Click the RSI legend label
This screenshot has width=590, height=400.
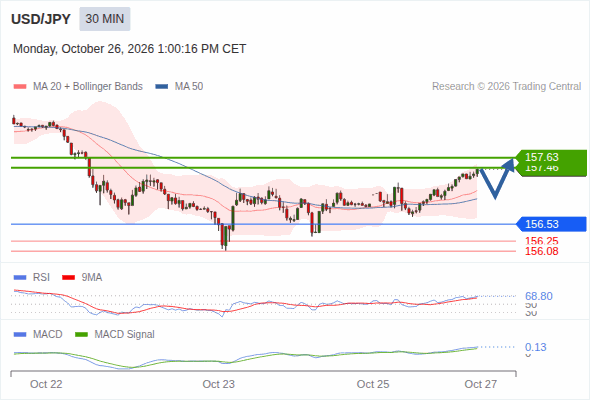coord(41,277)
